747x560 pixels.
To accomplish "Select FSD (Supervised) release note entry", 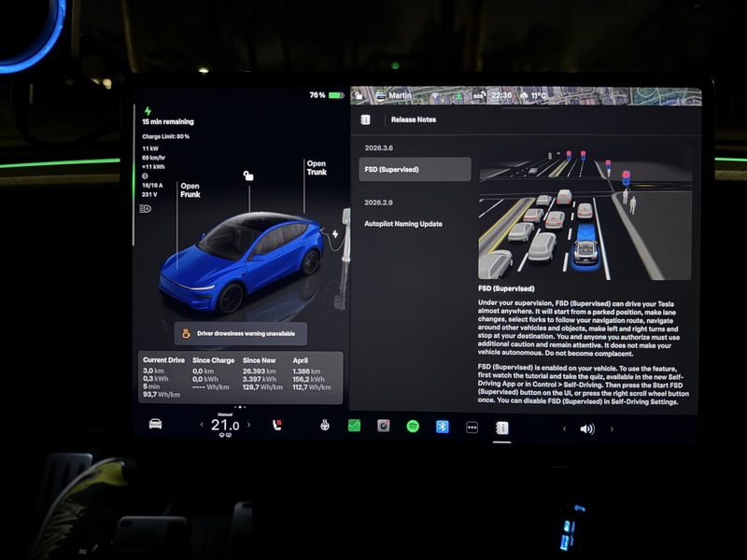I will 415,169.
